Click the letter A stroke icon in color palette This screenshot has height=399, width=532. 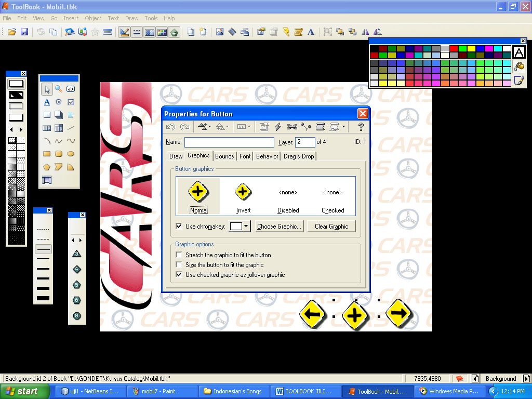click(519, 52)
